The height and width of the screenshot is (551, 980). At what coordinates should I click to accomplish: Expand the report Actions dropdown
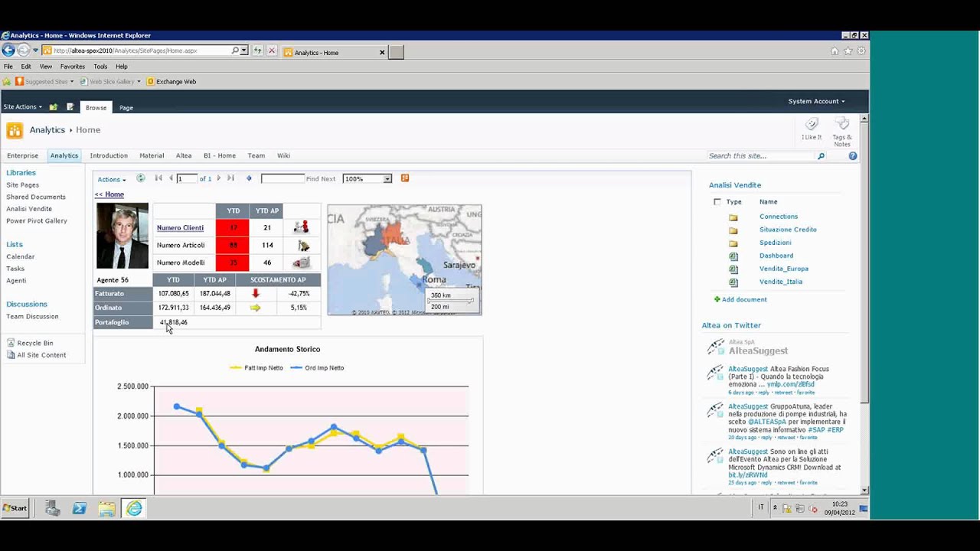click(112, 180)
